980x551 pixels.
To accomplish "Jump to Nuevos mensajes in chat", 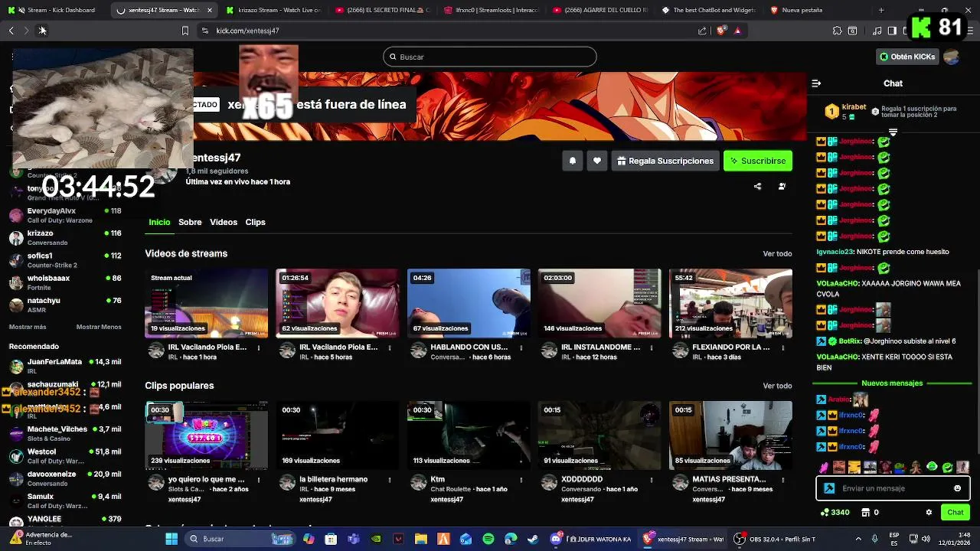I will pos(892,383).
